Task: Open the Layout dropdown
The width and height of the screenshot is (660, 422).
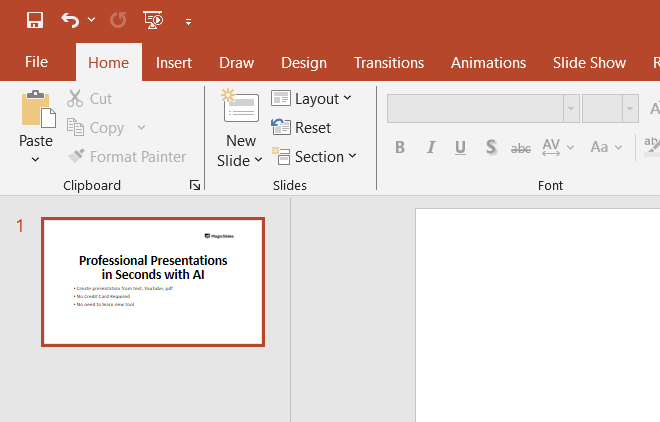Action: [x=311, y=98]
